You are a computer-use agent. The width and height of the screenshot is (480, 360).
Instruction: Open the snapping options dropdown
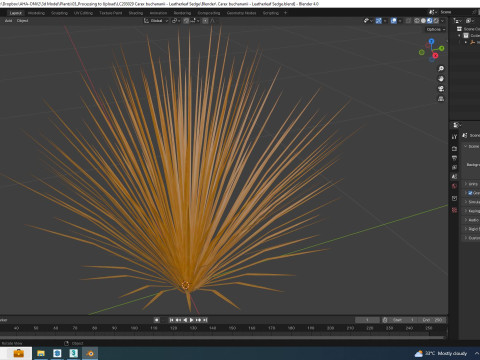click(195, 21)
